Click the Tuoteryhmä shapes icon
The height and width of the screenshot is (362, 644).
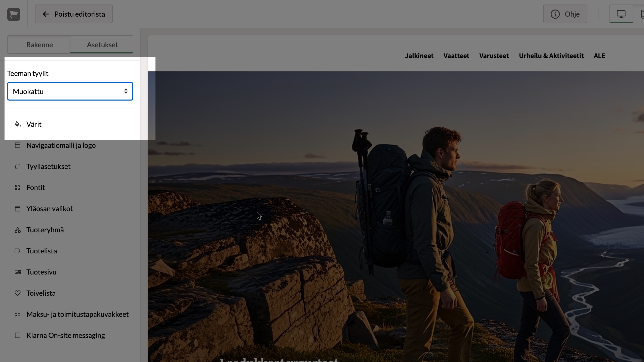(18, 230)
